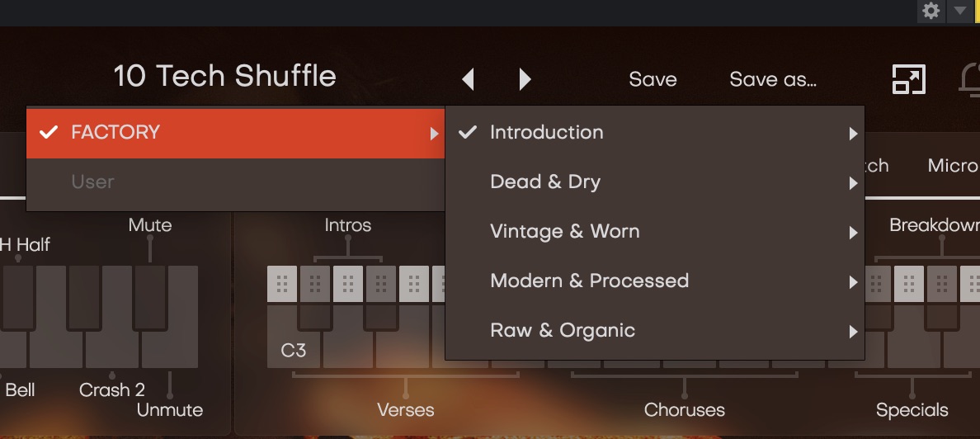Click the previous preset left arrow

[x=469, y=79]
